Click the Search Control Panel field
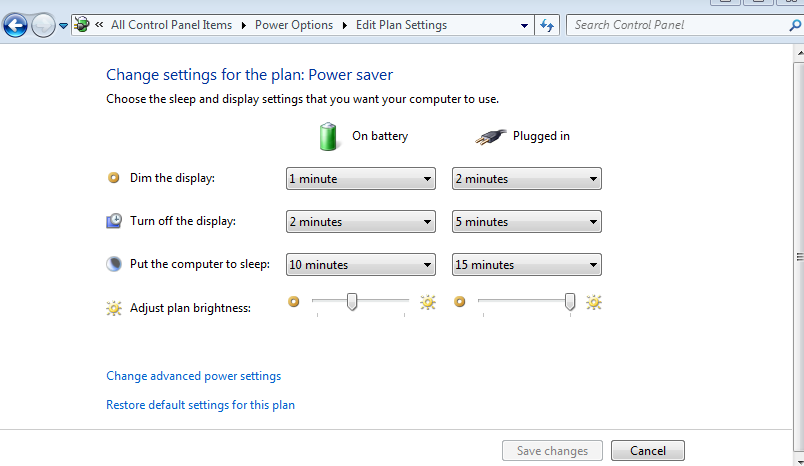 pos(684,25)
